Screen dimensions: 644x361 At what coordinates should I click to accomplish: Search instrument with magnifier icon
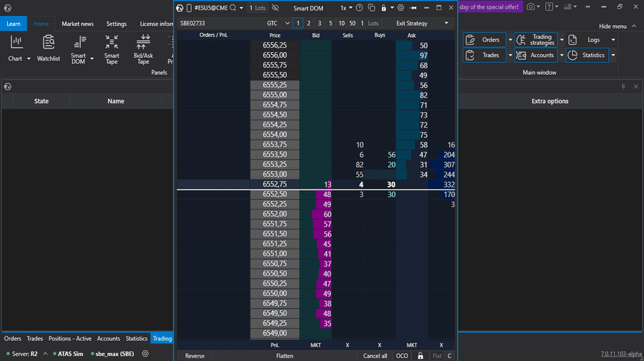232,8
